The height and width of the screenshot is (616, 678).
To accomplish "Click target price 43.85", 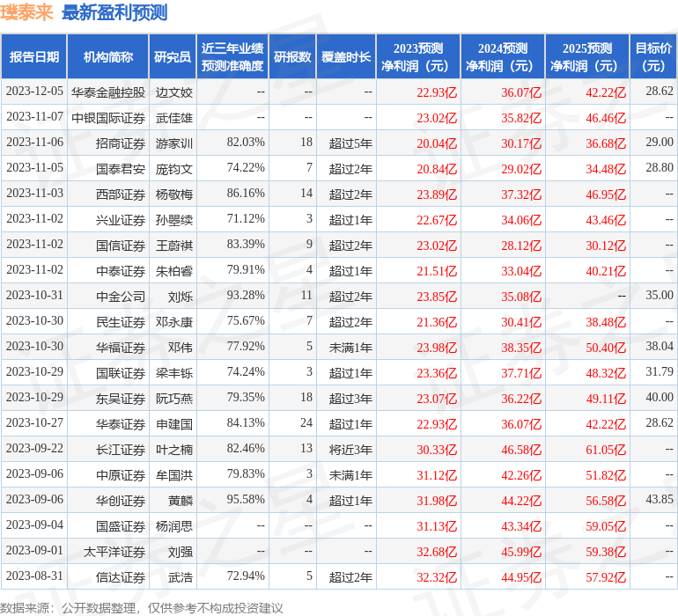I will click(x=660, y=499).
